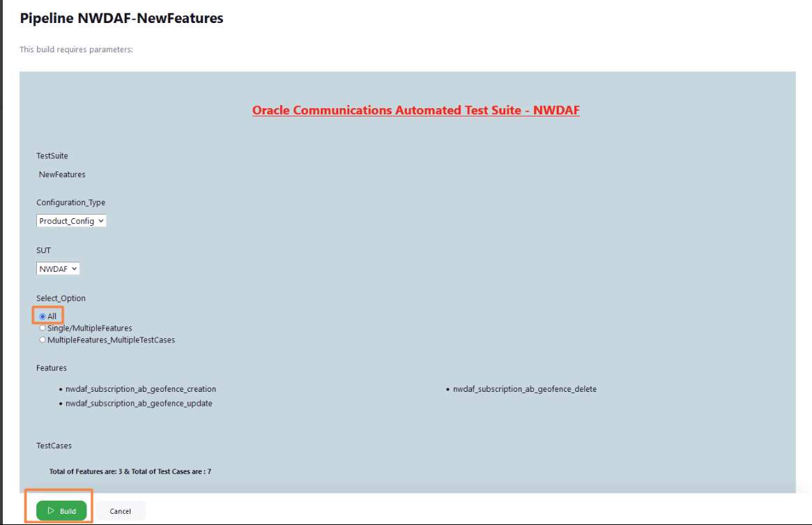Click the NewFeatures TestSuite value
Image resolution: width=812 pixels, height=525 pixels.
point(61,174)
